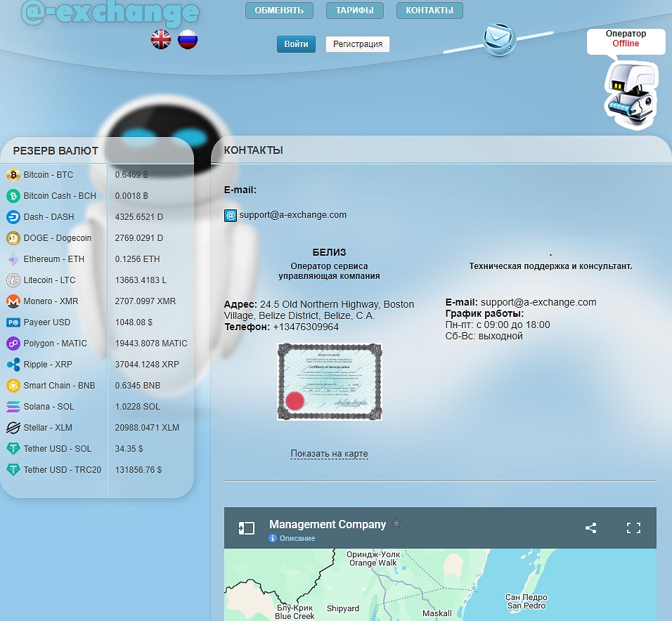This screenshot has height=621, width=672.
Task: Click Показать на карте link
Action: [329, 454]
